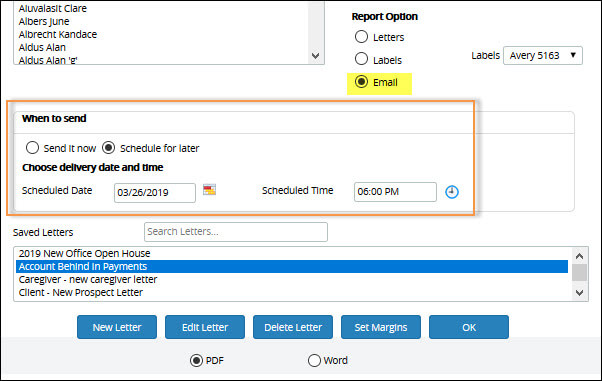Select 'Client - New Prospect Letter' entry

coord(292,293)
